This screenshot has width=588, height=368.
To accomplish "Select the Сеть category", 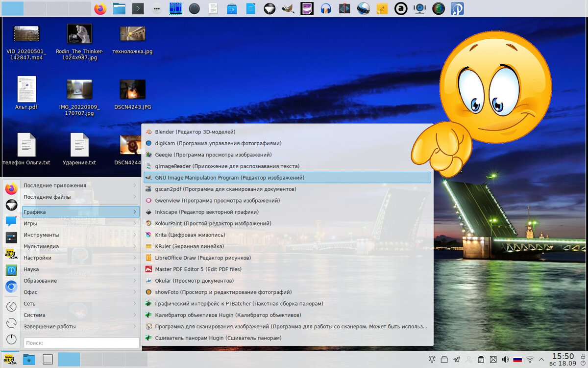I will [81, 304].
